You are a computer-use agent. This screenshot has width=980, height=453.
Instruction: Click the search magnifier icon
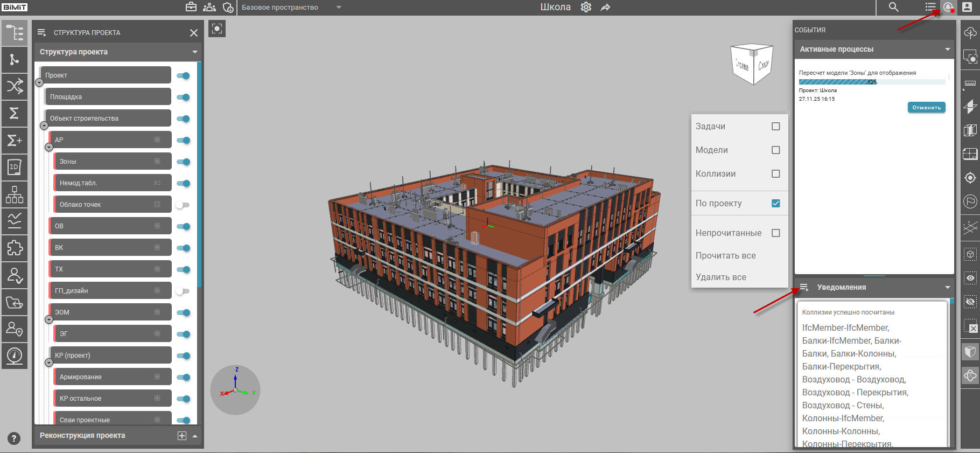click(x=893, y=7)
